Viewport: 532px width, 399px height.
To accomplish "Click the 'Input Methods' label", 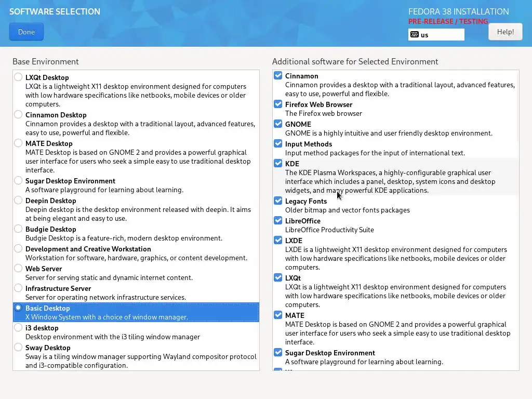I will [309, 144].
